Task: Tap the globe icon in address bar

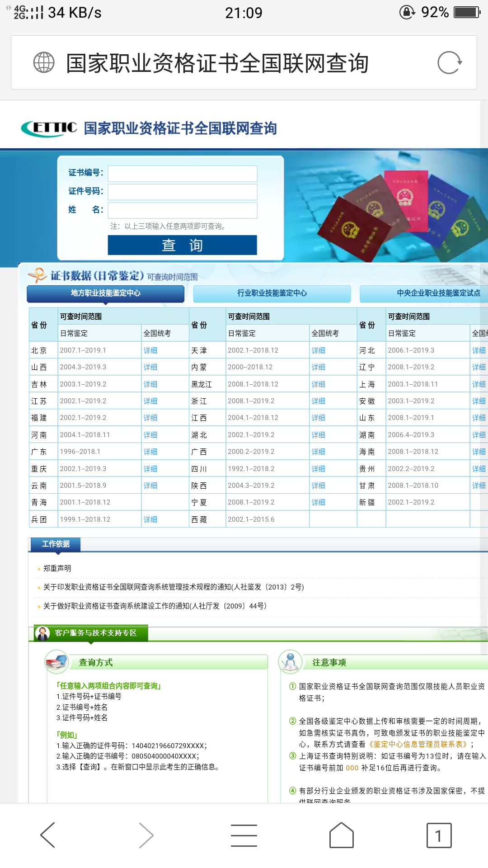Action: tap(44, 62)
